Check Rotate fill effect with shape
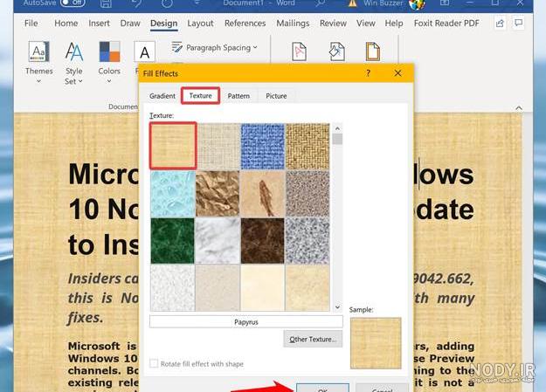Screen dimensions: 546x392 point(154,363)
